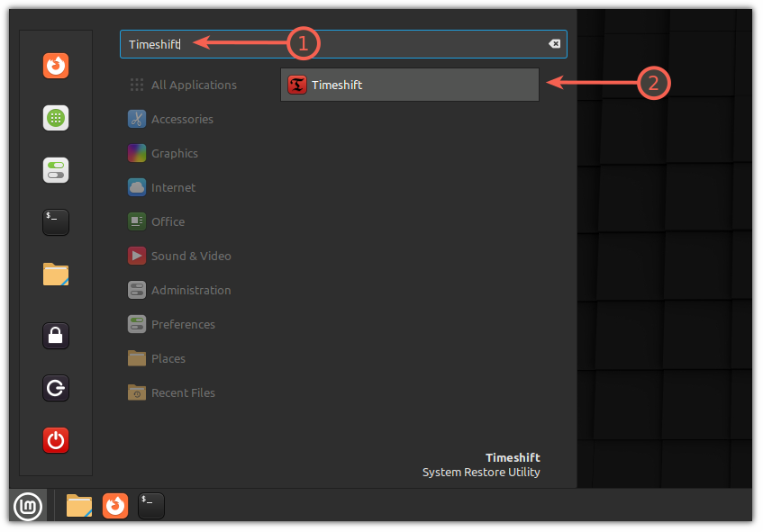Open Files from the bottom panel
Viewport: 763px width, 532px height.
tap(79, 506)
